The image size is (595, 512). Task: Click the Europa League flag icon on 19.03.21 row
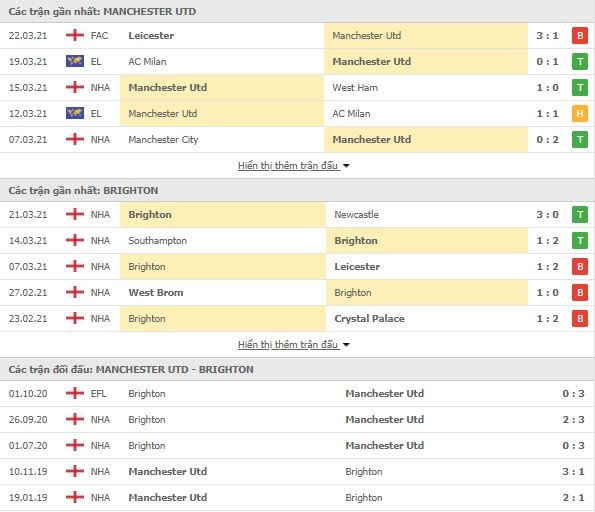[75, 61]
